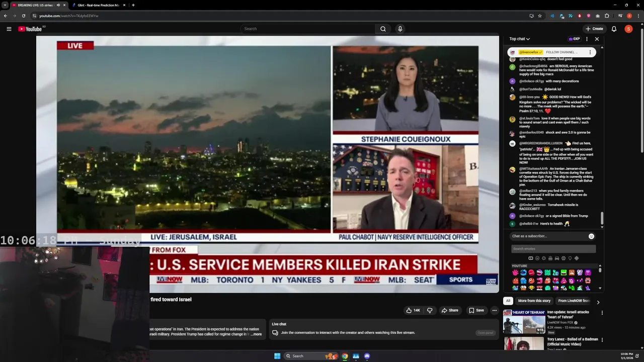Image resolution: width=644 pixels, height=362 pixels.
Task: Open Chrome from the Windows taskbar
Action: (345, 356)
